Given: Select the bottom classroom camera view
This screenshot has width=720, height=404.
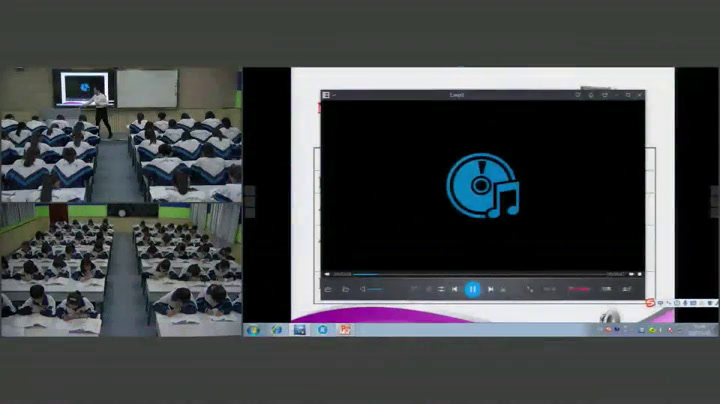Looking at the screenshot, I should pyautogui.click(x=121, y=270).
